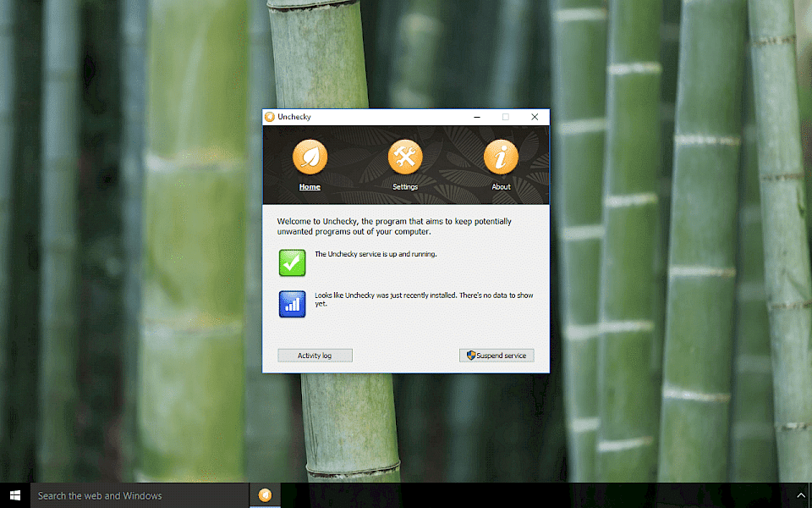The height and width of the screenshot is (508, 812).
Task: Close the Unchecky window
Action: tap(535, 117)
